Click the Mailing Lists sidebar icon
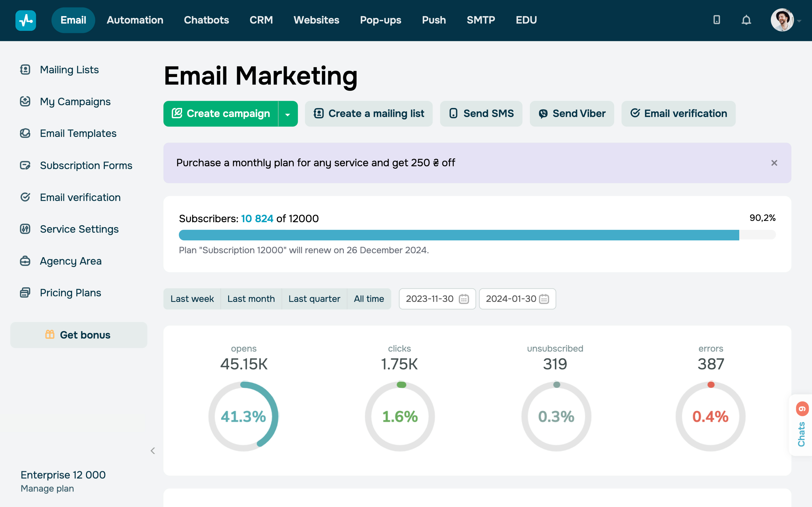 (x=25, y=70)
